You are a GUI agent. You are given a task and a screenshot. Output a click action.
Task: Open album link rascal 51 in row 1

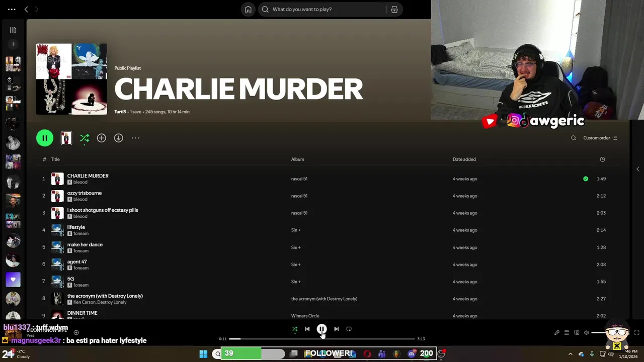coord(299,178)
